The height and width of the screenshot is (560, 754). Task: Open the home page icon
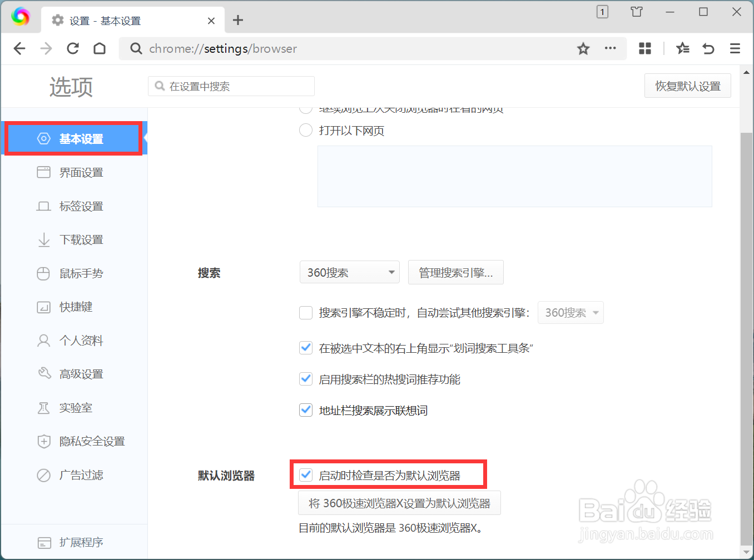(x=100, y=49)
